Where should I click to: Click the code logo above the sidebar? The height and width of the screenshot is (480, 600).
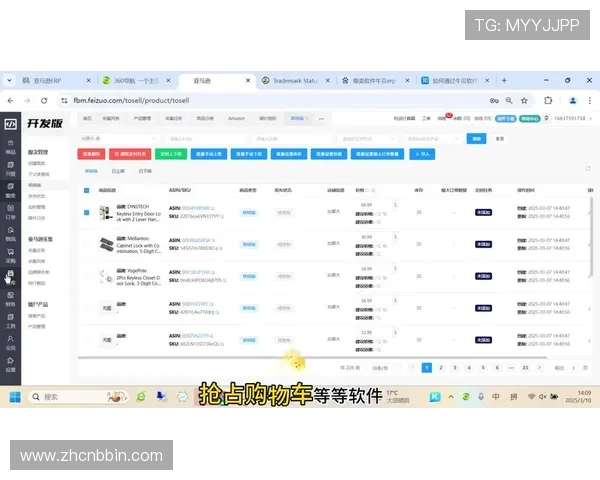click(10, 124)
